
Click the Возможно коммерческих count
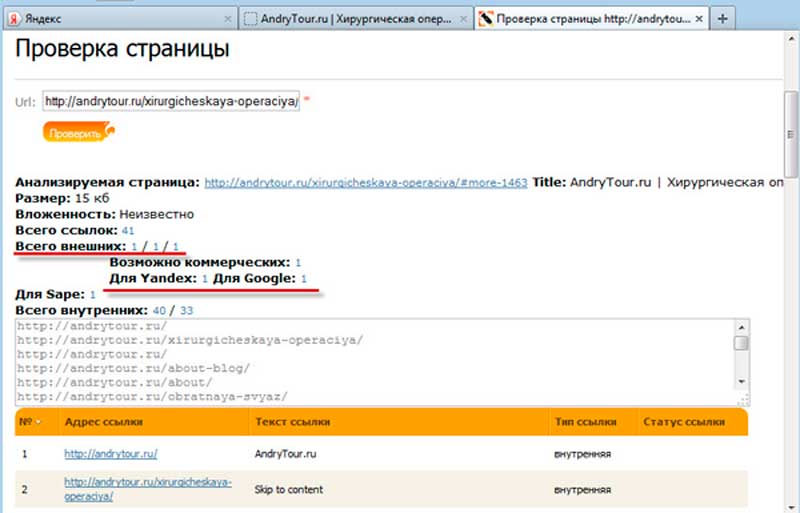[x=298, y=263]
